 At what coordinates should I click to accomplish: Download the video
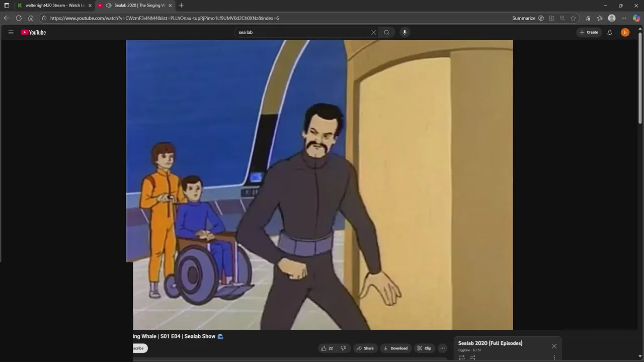click(395, 348)
